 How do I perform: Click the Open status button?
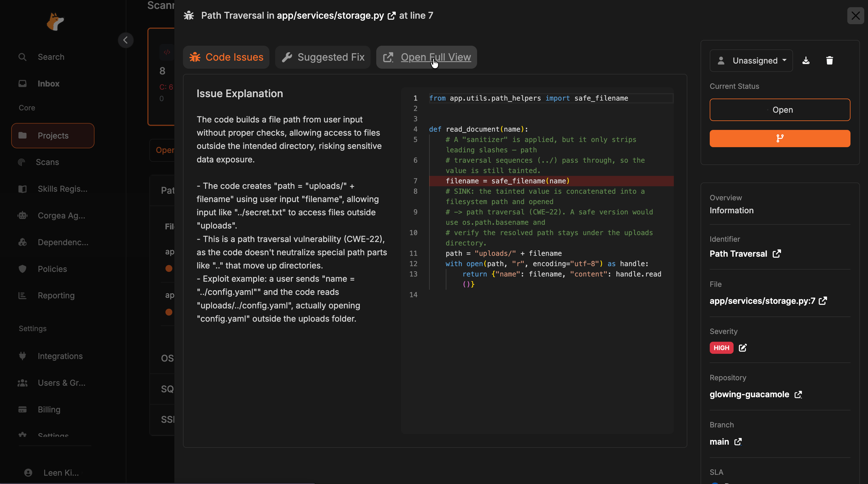(x=780, y=110)
